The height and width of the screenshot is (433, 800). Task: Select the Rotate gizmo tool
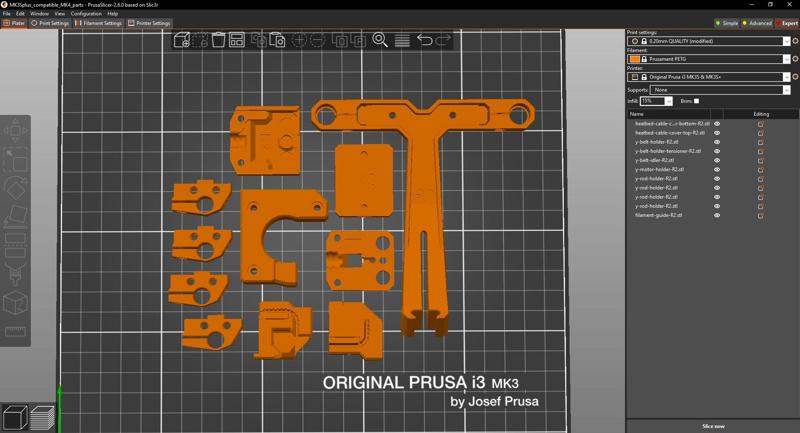coord(15,188)
